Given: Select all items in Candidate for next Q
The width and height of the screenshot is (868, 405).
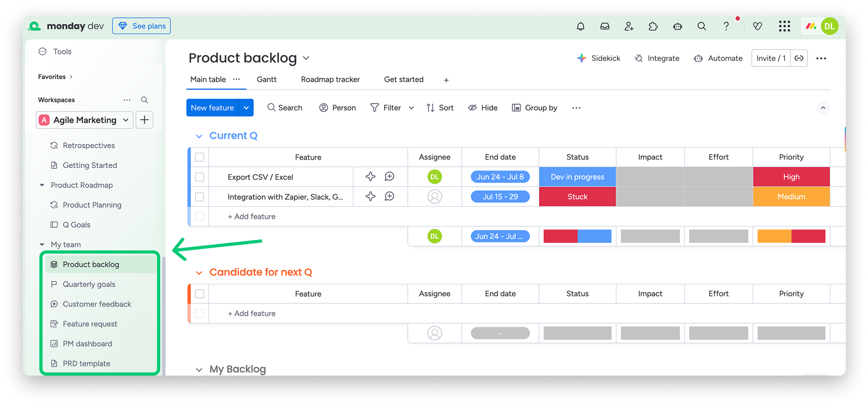Looking at the screenshot, I should click(200, 294).
